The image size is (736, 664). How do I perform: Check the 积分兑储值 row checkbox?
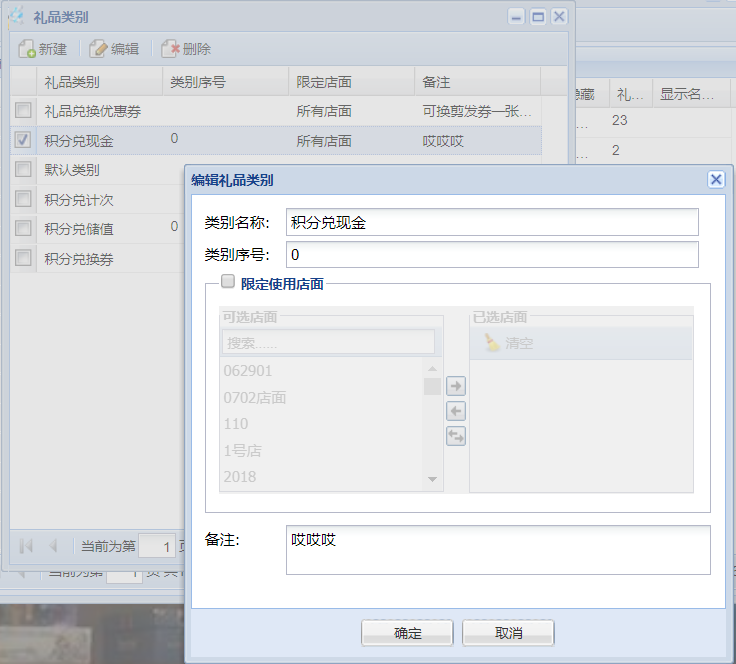(23, 229)
